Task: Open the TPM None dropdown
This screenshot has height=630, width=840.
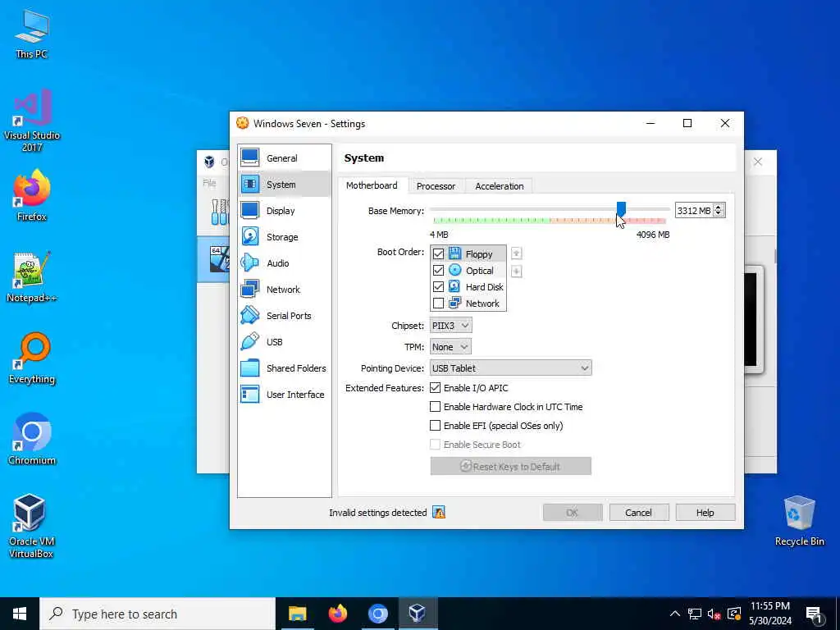Action: [x=450, y=347]
